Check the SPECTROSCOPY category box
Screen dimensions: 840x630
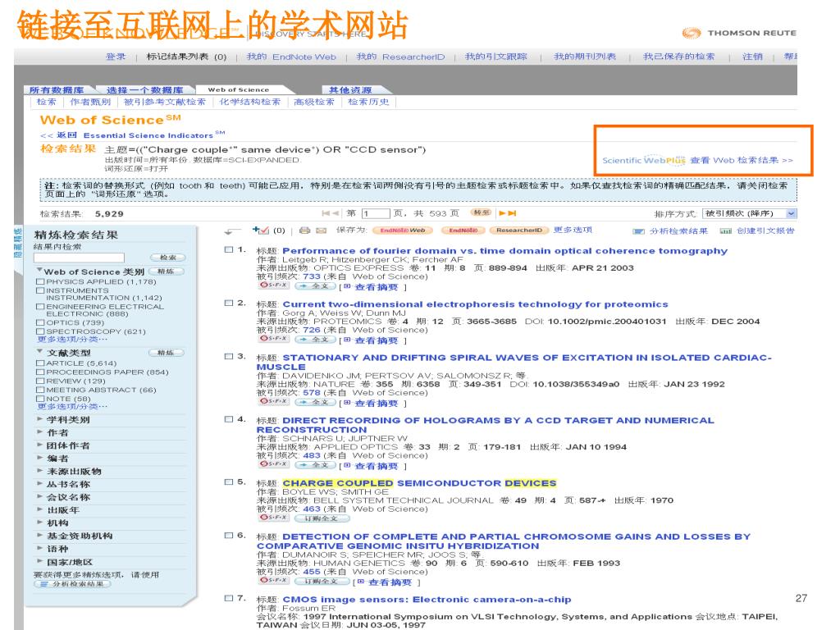(39, 331)
